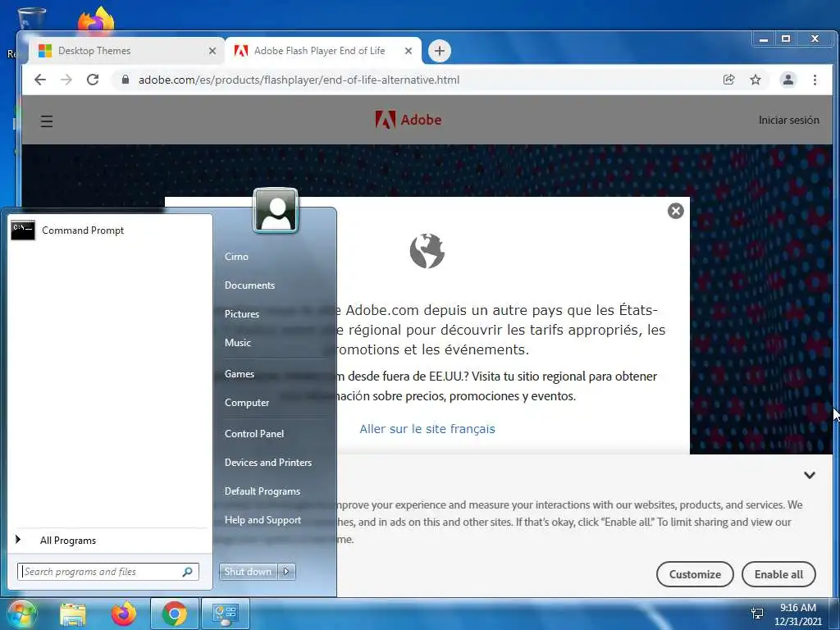
Task: Reload the Adobe page
Action: (93, 80)
